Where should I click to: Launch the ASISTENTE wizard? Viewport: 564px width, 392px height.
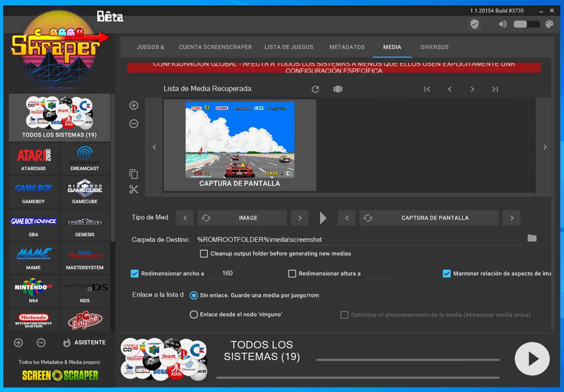tap(84, 343)
